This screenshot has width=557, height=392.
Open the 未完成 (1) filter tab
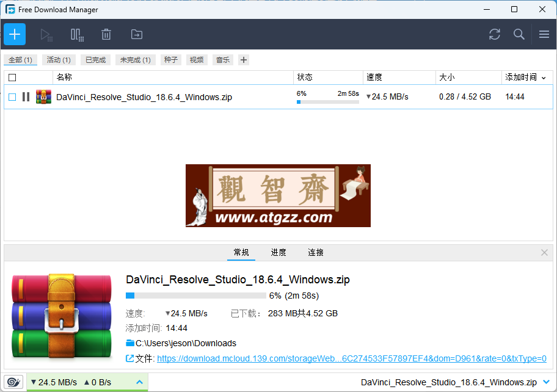point(136,60)
